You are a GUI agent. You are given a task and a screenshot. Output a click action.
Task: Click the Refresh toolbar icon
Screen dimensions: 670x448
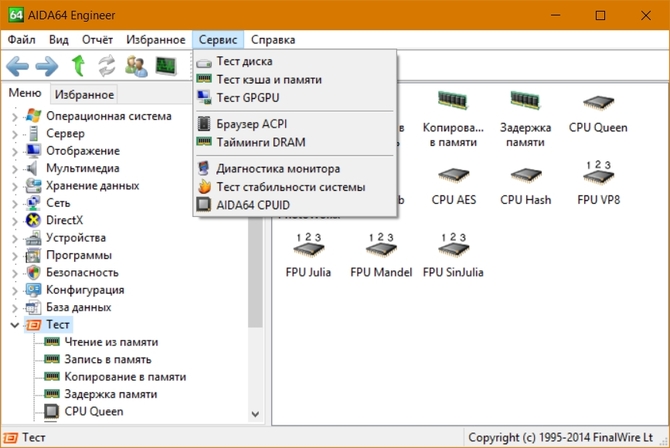click(x=106, y=66)
